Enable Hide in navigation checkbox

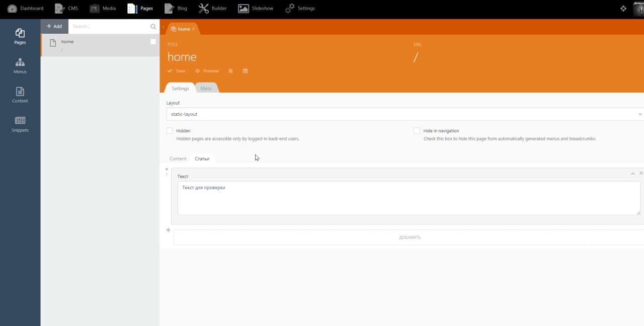click(x=417, y=131)
